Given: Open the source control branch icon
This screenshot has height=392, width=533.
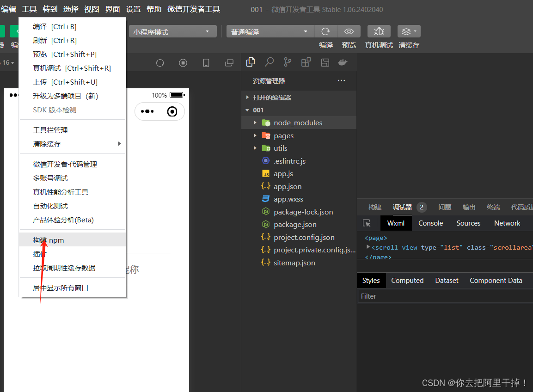Looking at the screenshot, I should click(288, 62).
